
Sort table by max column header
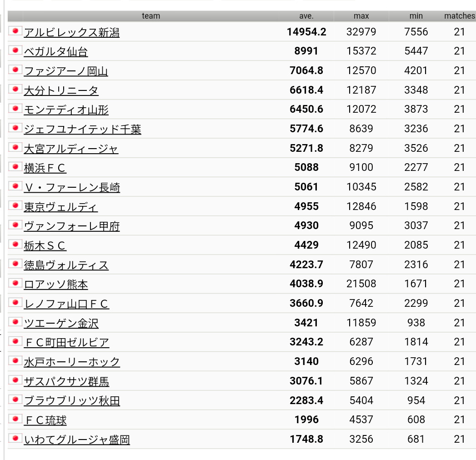pos(361,16)
